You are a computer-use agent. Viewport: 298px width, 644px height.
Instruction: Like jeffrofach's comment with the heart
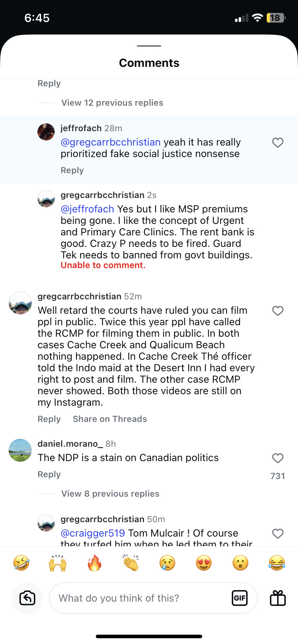[x=277, y=143]
